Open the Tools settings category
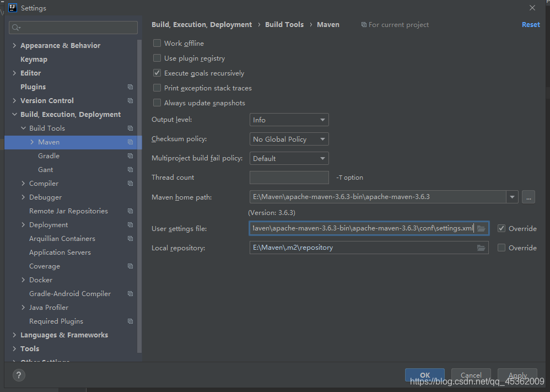The height and width of the screenshot is (392, 550). (x=30, y=348)
